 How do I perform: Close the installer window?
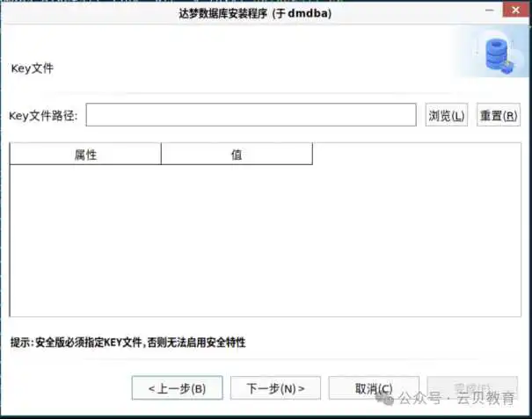click(x=515, y=11)
